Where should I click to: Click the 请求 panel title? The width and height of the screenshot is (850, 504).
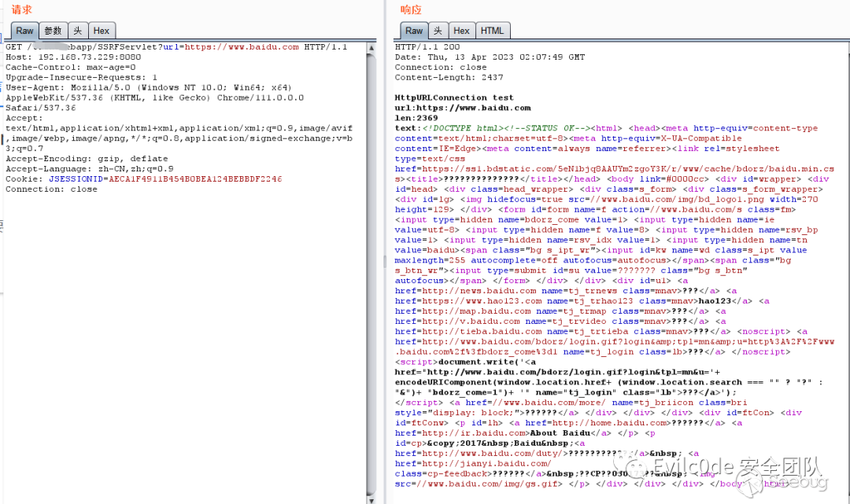tap(22, 9)
